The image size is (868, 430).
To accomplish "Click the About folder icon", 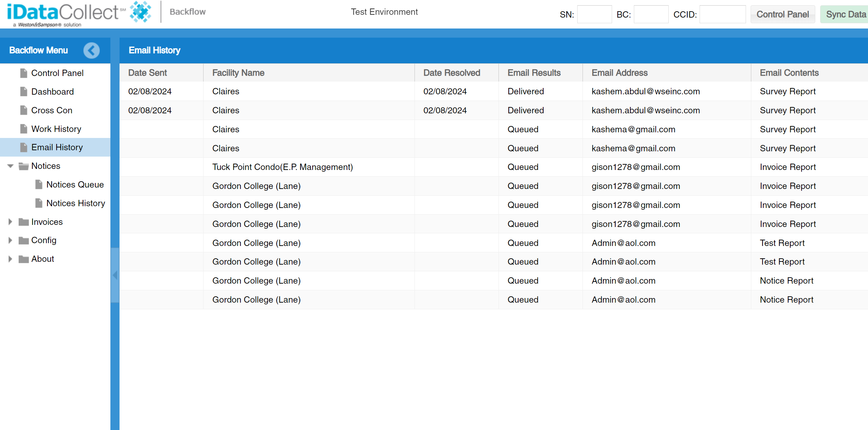I will coord(24,259).
